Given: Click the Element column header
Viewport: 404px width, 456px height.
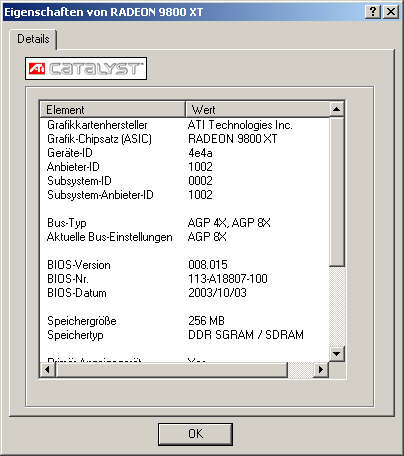Looking at the screenshot, I should (x=113, y=109).
